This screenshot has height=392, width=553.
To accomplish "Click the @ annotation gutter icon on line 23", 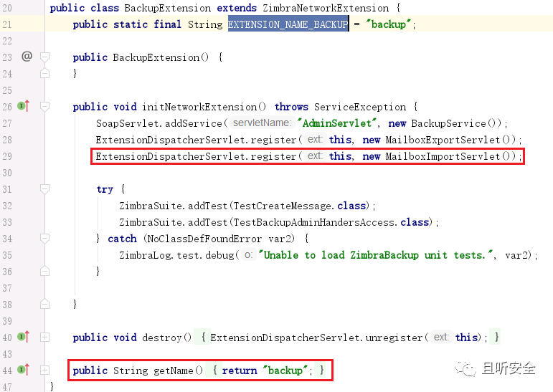I will coord(27,57).
